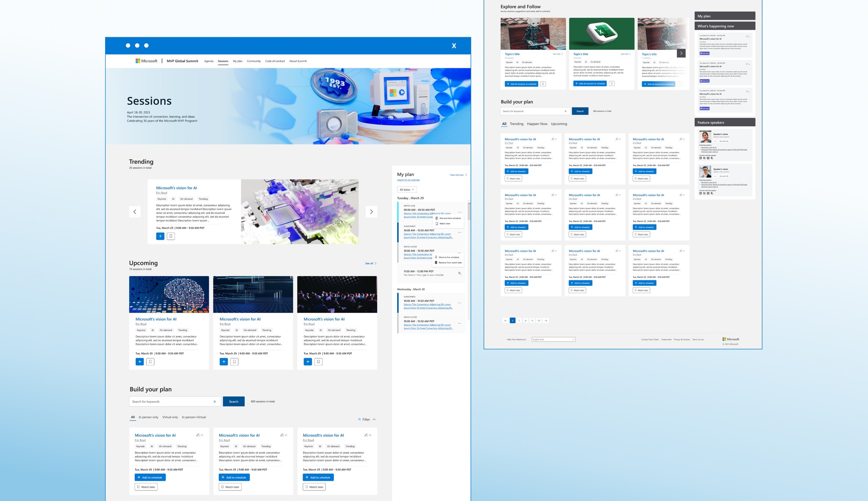Click the magnifier icon on the schedule gap row

point(460,273)
